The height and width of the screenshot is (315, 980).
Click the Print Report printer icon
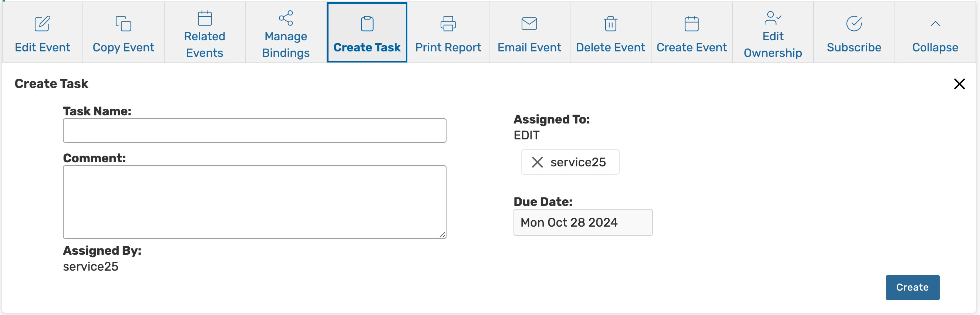tap(448, 24)
